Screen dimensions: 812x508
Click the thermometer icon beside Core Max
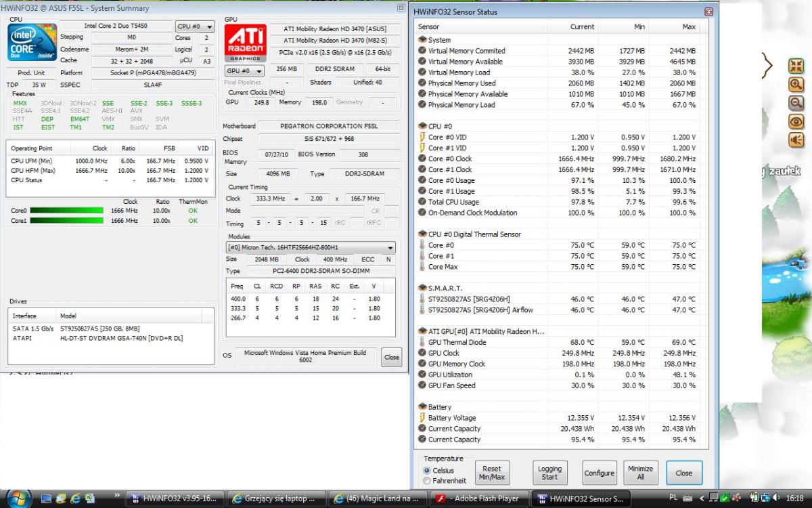(x=422, y=267)
